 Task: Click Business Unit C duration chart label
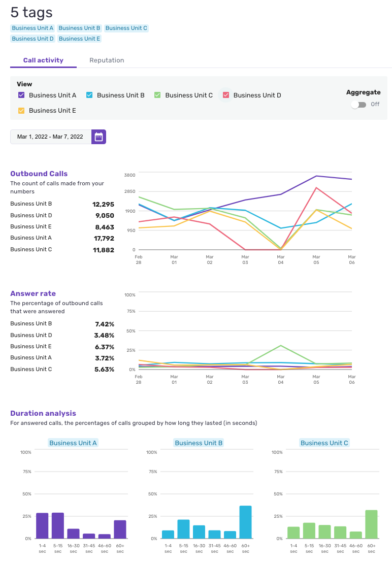(324, 443)
